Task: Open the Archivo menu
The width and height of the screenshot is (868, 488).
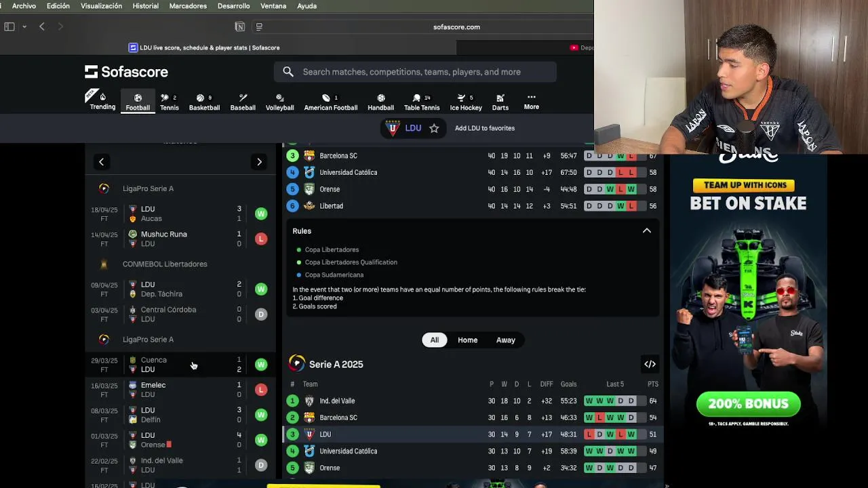Action: (x=24, y=6)
